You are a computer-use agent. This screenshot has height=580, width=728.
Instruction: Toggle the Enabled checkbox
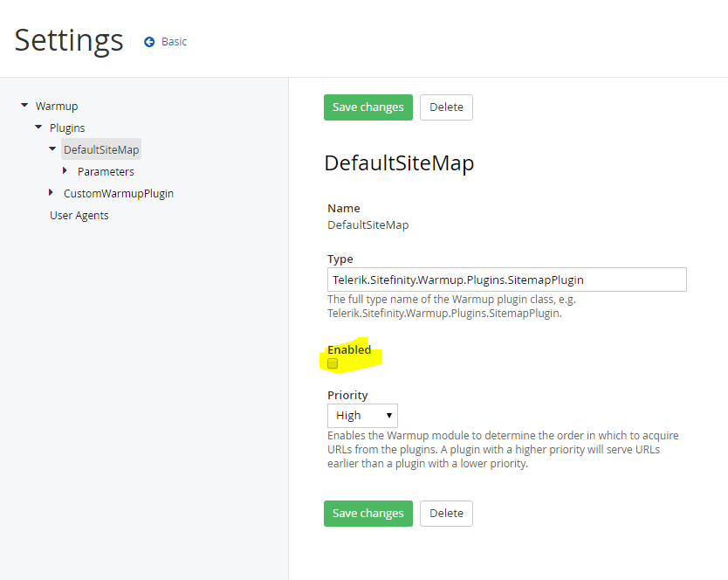pos(333,363)
